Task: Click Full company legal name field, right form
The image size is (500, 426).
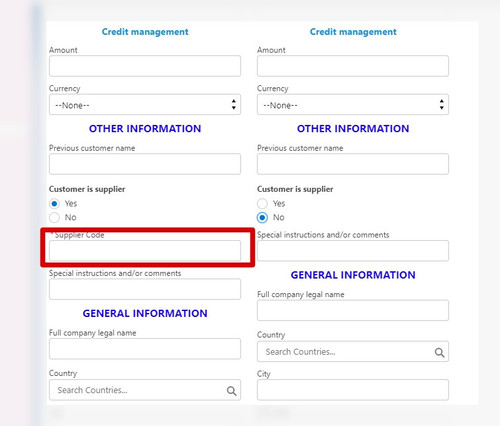Action: tap(353, 310)
